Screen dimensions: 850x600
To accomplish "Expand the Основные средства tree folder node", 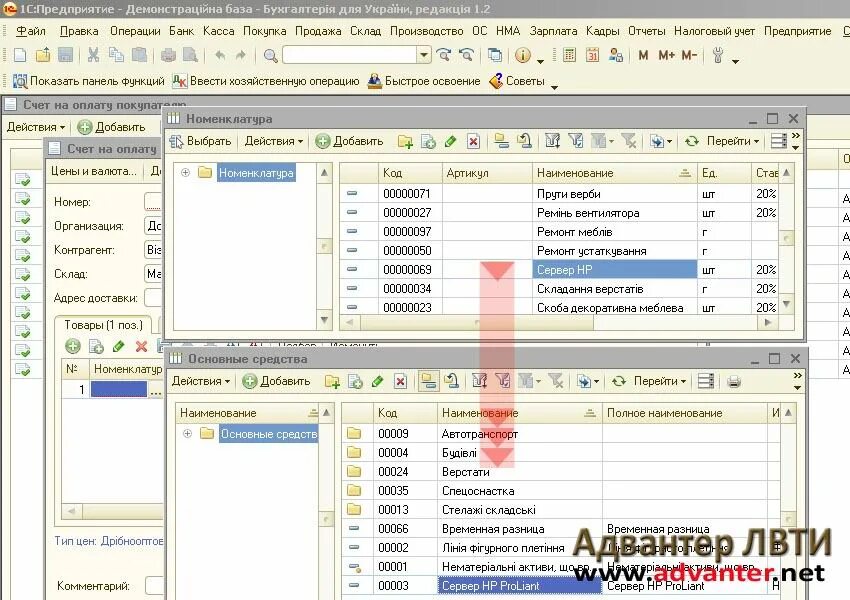I will [188, 434].
